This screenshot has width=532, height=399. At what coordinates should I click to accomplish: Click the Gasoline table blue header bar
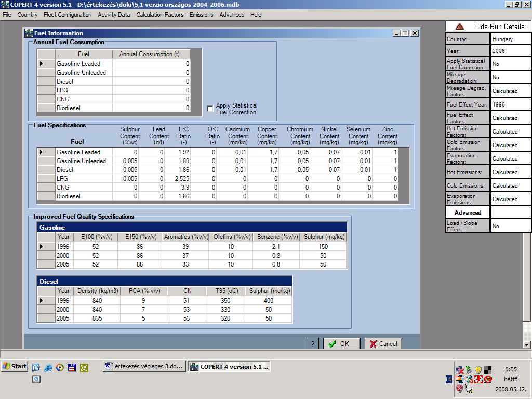pos(192,228)
